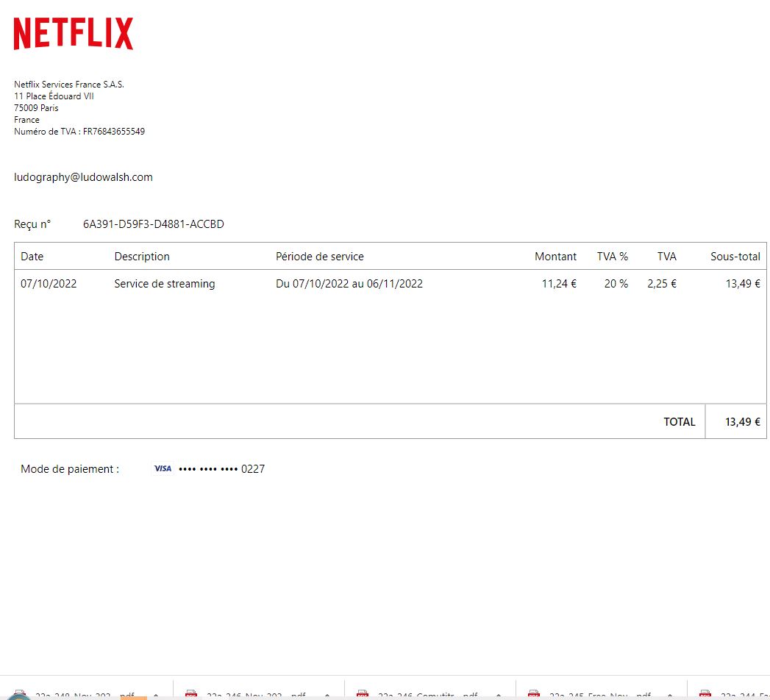Open the 22a-245-Free-Nov file name in downloads bar
The image size is (770, 700).
coord(599,696)
